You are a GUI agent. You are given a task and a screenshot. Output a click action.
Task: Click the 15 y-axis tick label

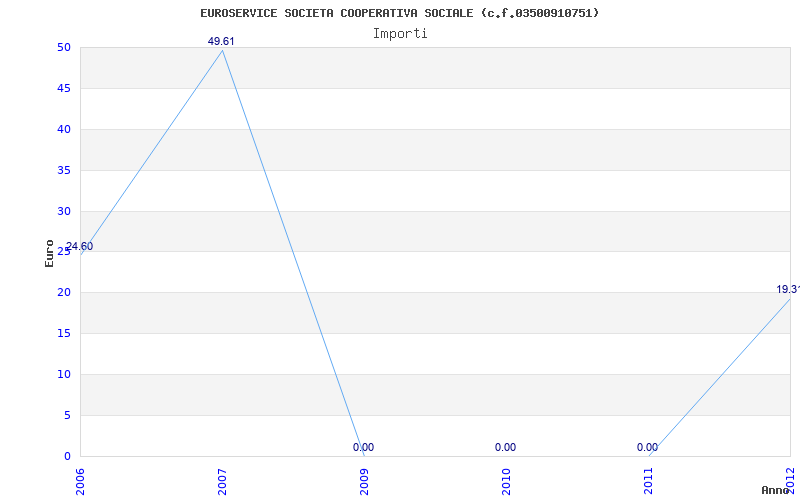click(x=64, y=334)
